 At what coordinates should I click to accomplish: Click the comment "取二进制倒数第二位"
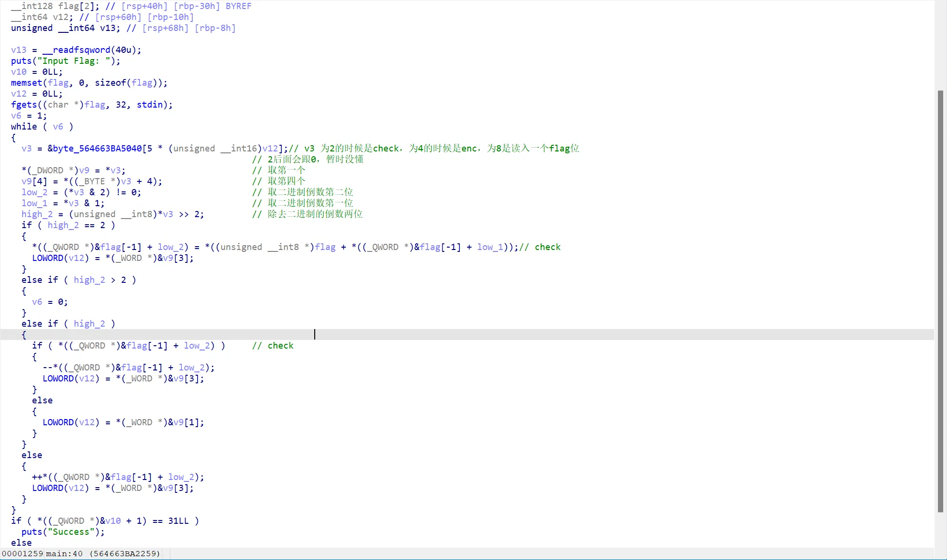pyautogui.click(x=310, y=192)
